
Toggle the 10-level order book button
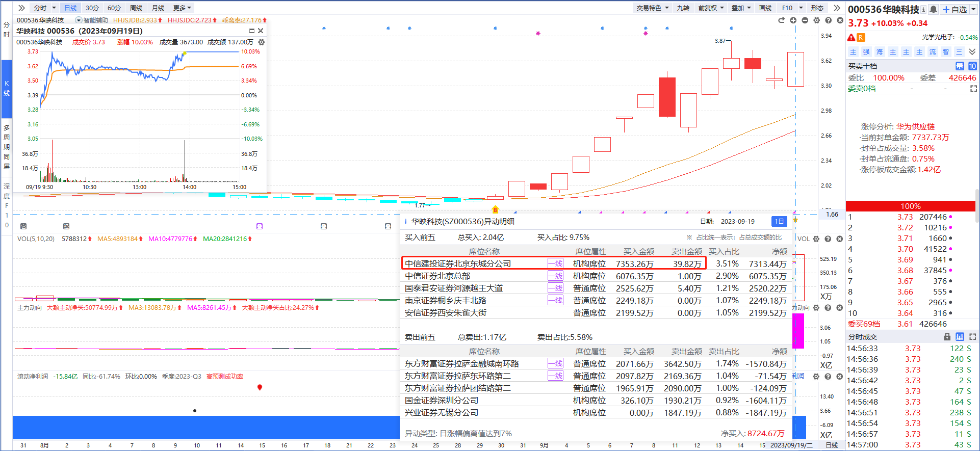[972, 66]
